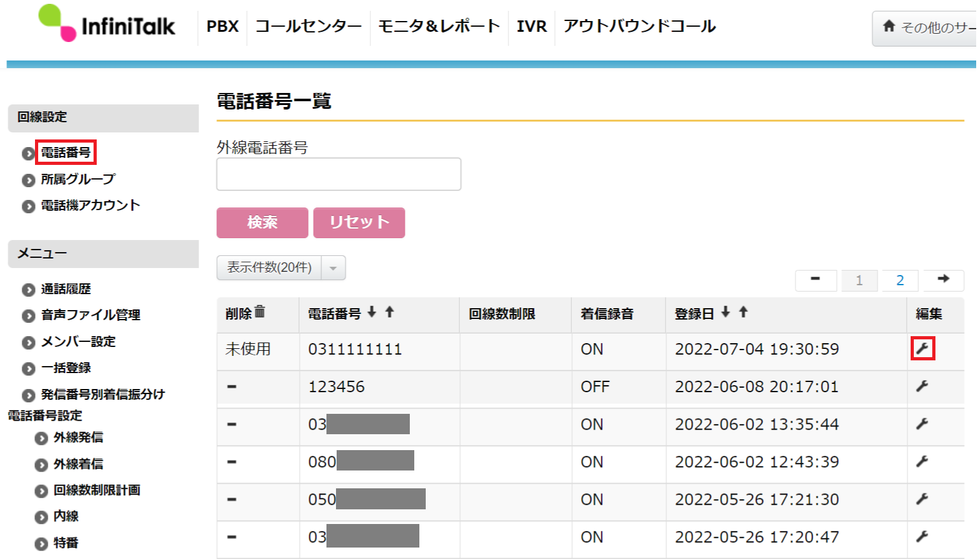Open the PBX menu

223,27
